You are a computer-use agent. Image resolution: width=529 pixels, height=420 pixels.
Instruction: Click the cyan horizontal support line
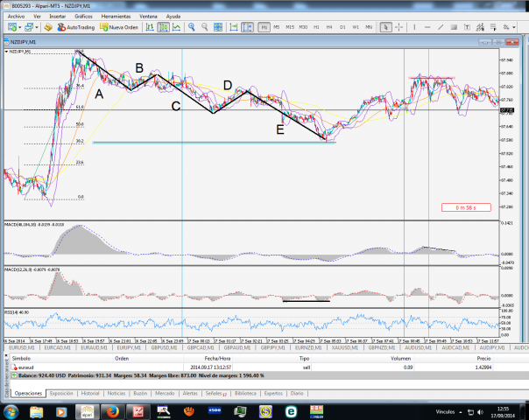point(175,143)
